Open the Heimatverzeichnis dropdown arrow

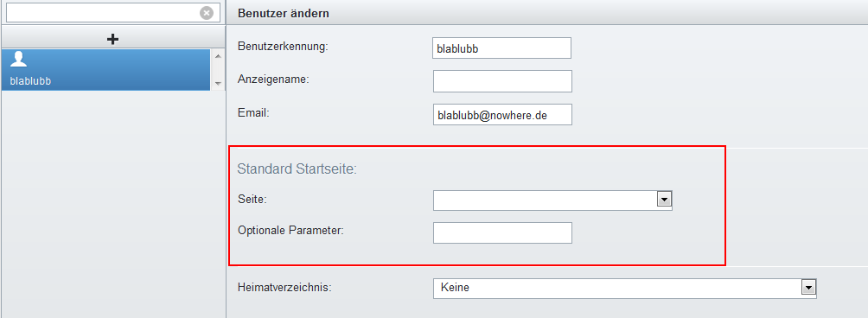(808, 288)
